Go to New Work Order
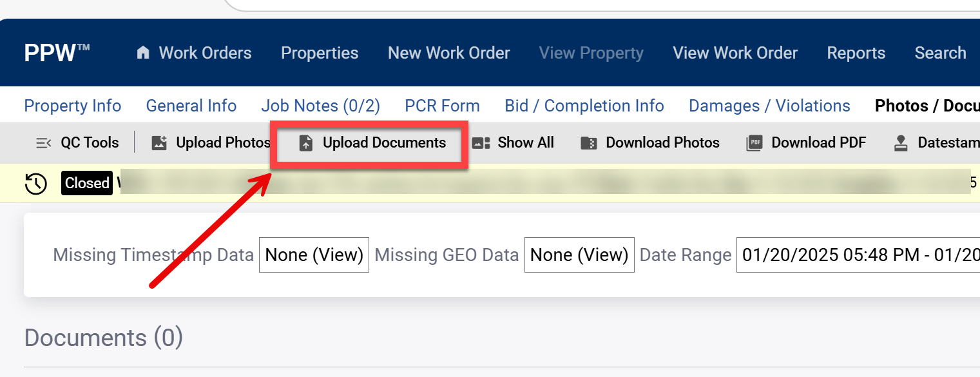 pos(448,53)
